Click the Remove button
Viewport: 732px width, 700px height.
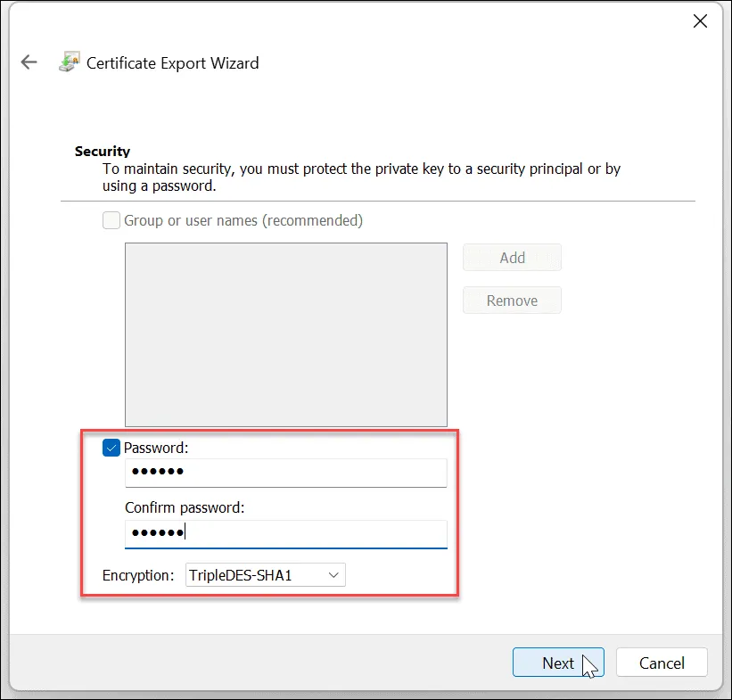pos(512,301)
